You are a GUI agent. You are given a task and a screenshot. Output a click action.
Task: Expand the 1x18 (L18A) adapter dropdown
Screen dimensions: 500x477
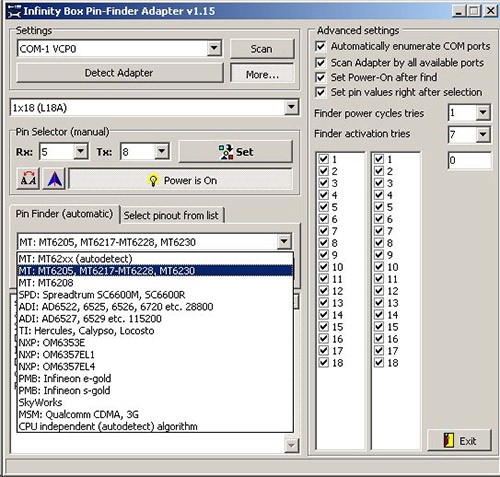[291, 107]
